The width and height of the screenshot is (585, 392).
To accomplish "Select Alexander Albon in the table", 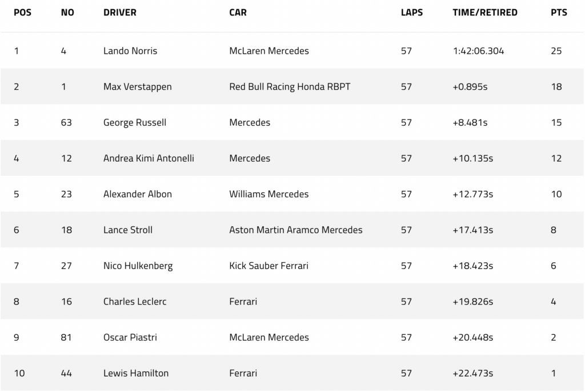I will 137,194.
